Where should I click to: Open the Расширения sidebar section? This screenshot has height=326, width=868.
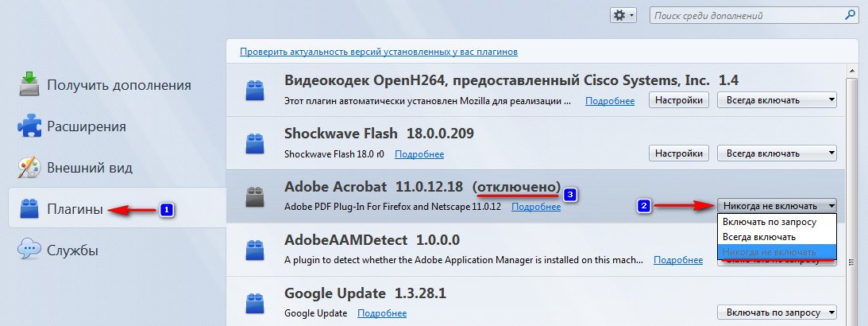click(86, 126)
